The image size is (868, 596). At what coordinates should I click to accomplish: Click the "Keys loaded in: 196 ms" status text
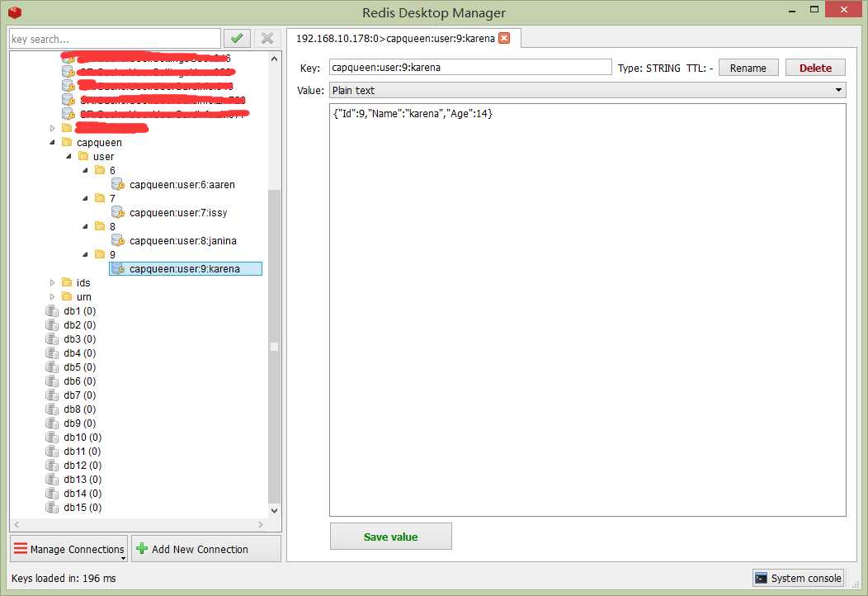coord(64,578)
